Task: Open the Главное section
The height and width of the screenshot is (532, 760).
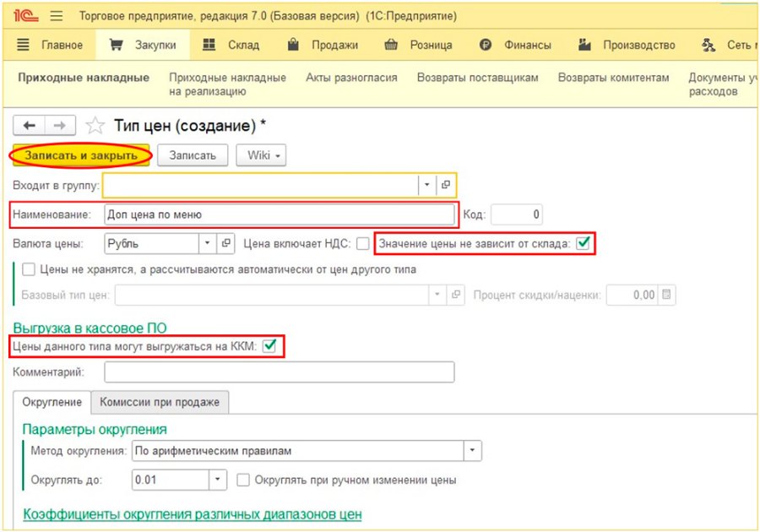Action: (x=50, y=45)
